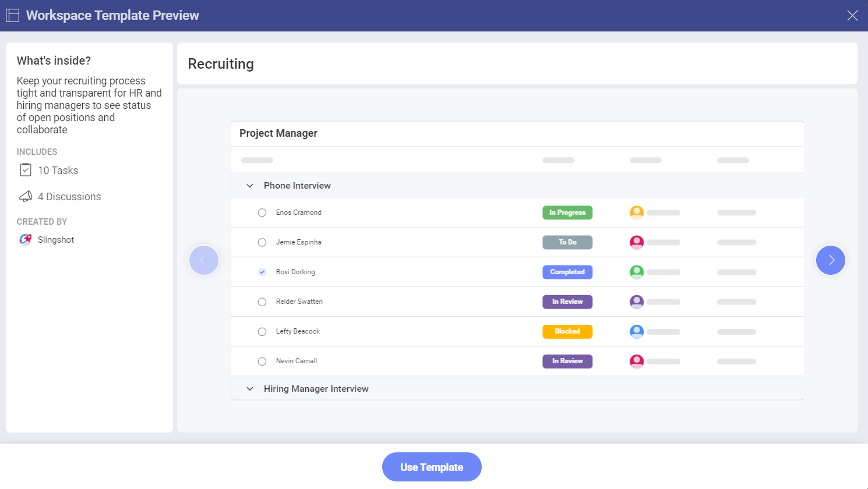Close the Workspace Template Preview dialog
The height and width of the screenshot is (489, 868).
point(852,16)
